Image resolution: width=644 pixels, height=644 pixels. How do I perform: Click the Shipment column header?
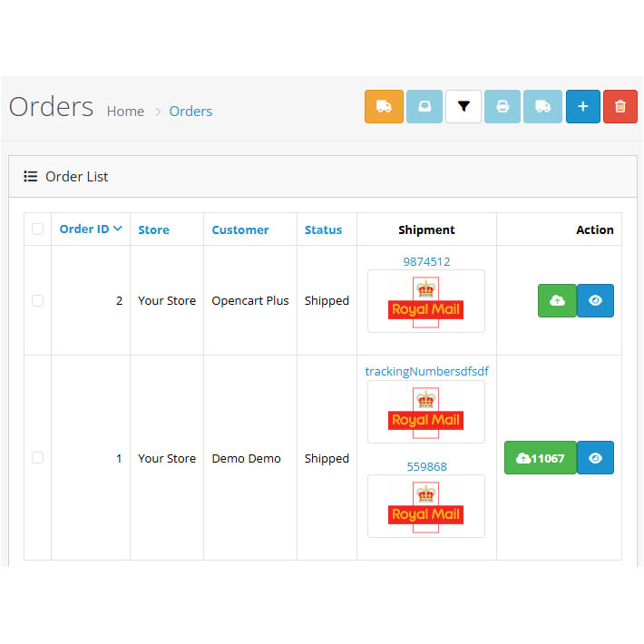(426, 229)
